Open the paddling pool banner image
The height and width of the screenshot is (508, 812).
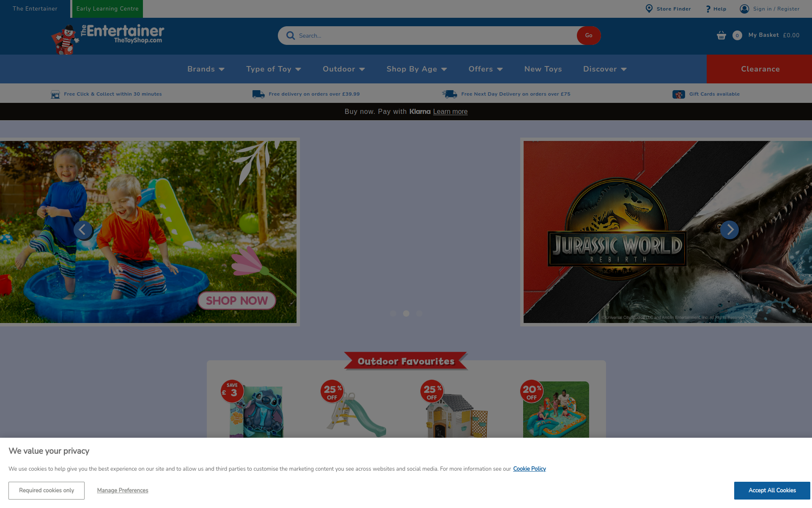point(148,232)
